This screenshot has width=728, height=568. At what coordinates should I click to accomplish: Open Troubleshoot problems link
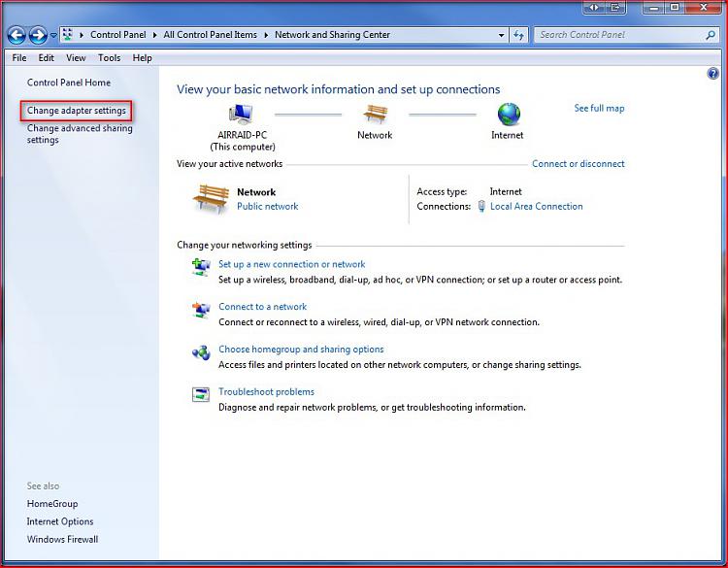266,392
